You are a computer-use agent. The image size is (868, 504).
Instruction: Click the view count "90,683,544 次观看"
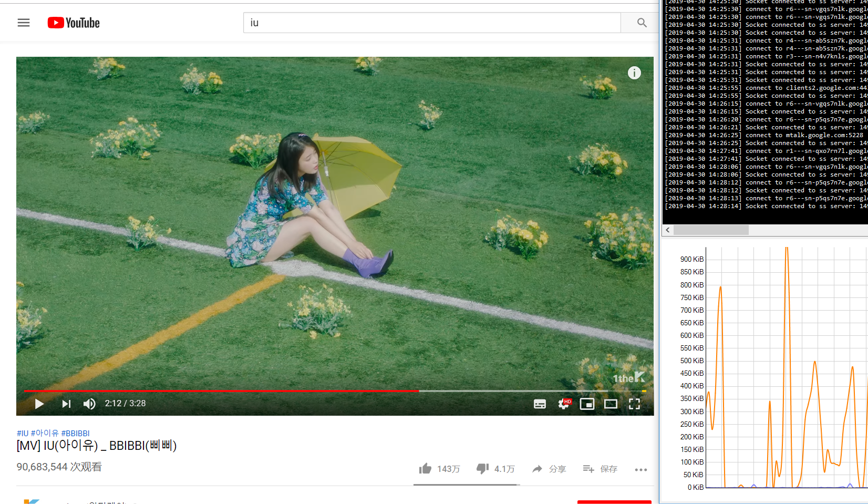click(59, 467)
